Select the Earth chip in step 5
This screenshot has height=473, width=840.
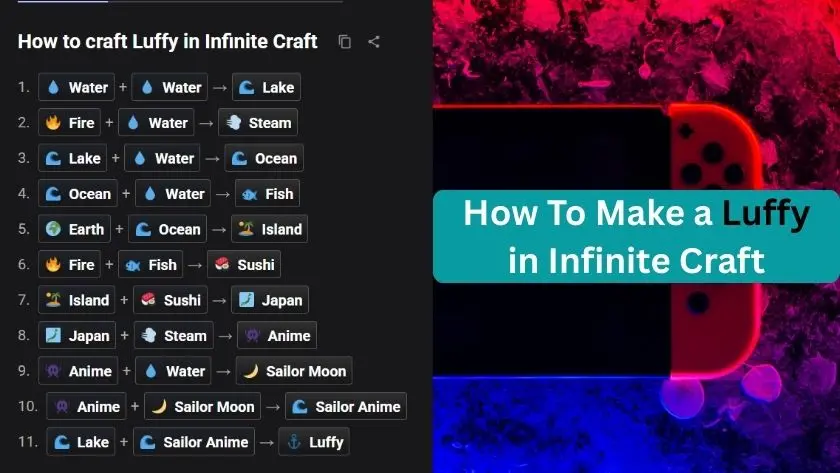75,229
